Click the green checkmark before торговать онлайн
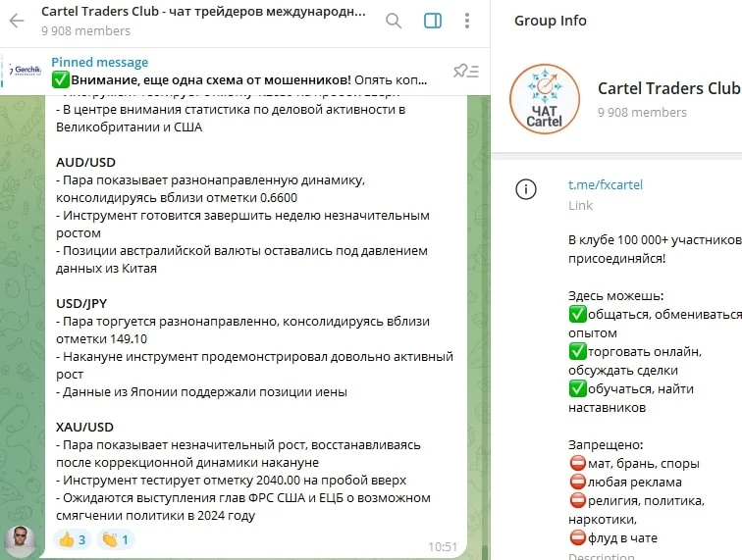 (577, 351)
